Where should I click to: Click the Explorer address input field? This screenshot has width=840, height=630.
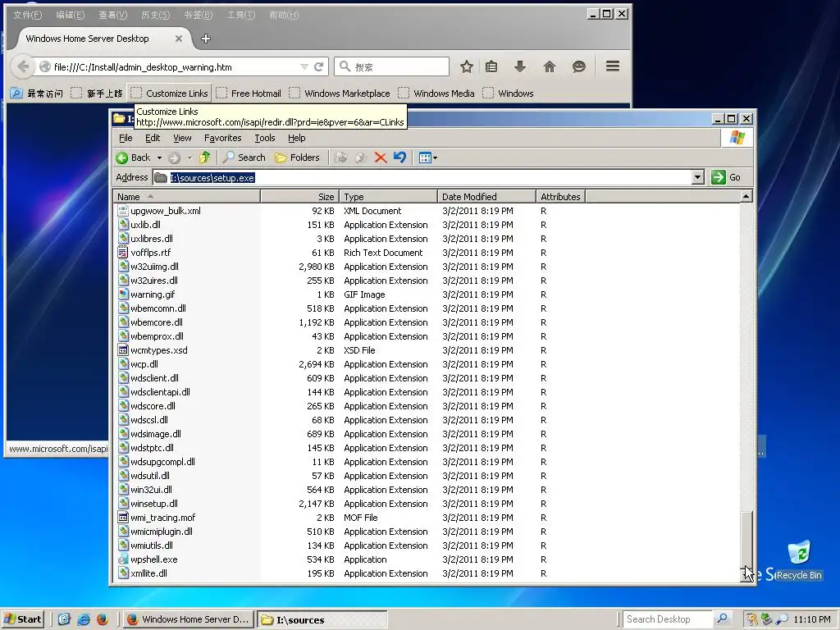(428, 177)
